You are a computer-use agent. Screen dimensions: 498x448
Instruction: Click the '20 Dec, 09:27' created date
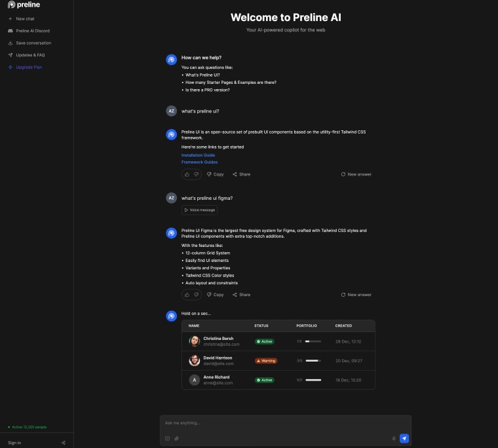pos(349,361)
